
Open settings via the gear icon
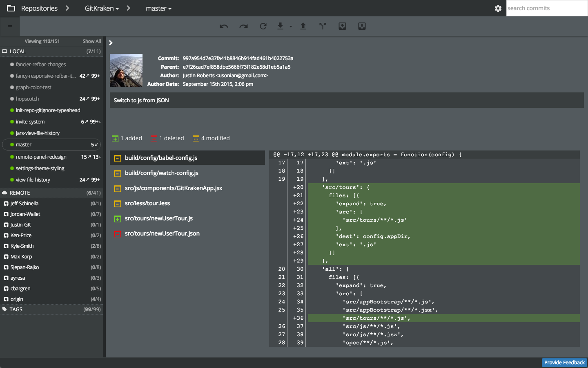pyautogui.click(x=498, y=8)
